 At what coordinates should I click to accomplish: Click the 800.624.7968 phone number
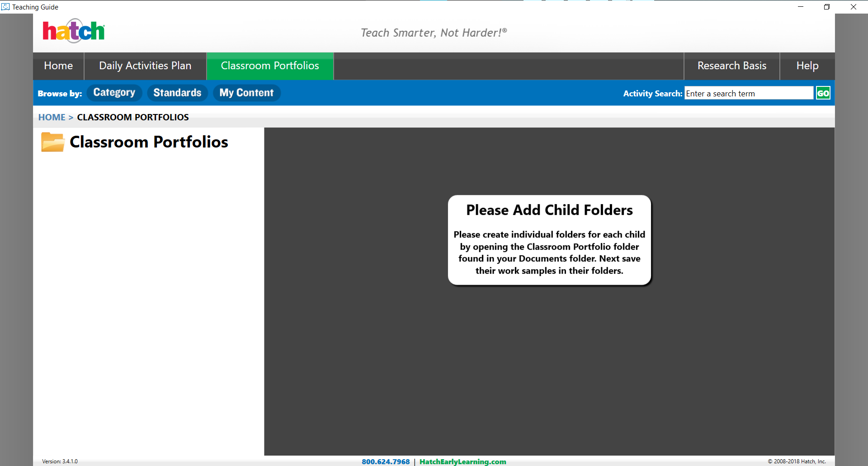click(x=385, y=461)
